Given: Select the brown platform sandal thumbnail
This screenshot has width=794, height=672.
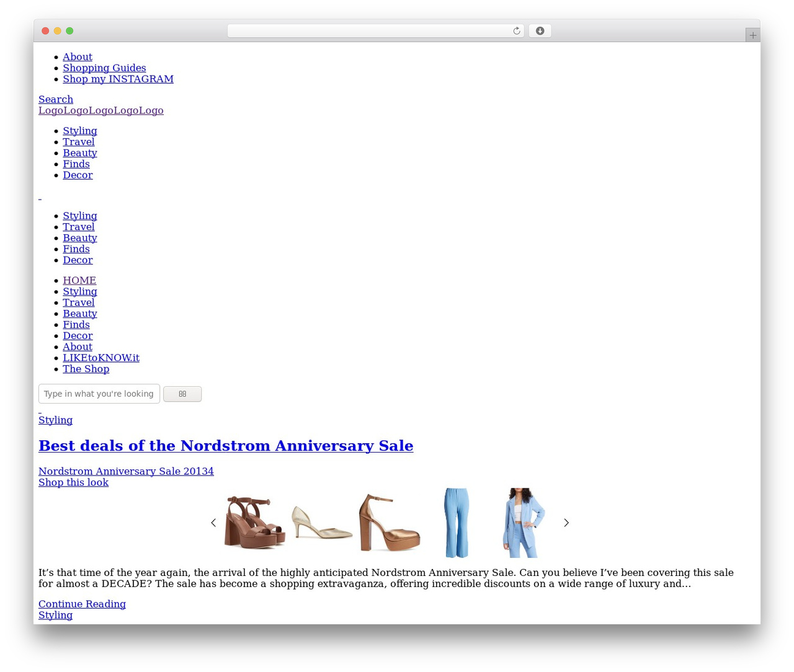Looking at the screenshot, I should [255, 523].
